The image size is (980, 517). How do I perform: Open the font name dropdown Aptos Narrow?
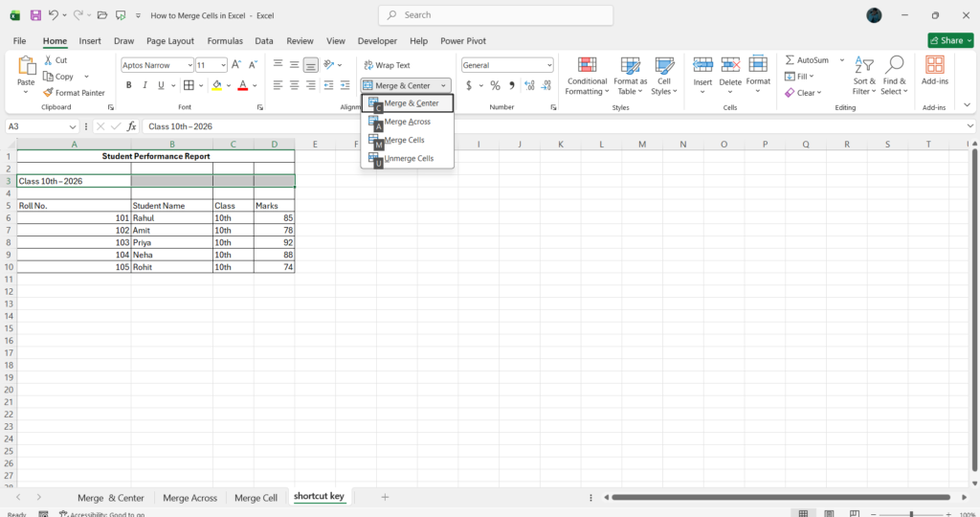click(x=190, y=65)
